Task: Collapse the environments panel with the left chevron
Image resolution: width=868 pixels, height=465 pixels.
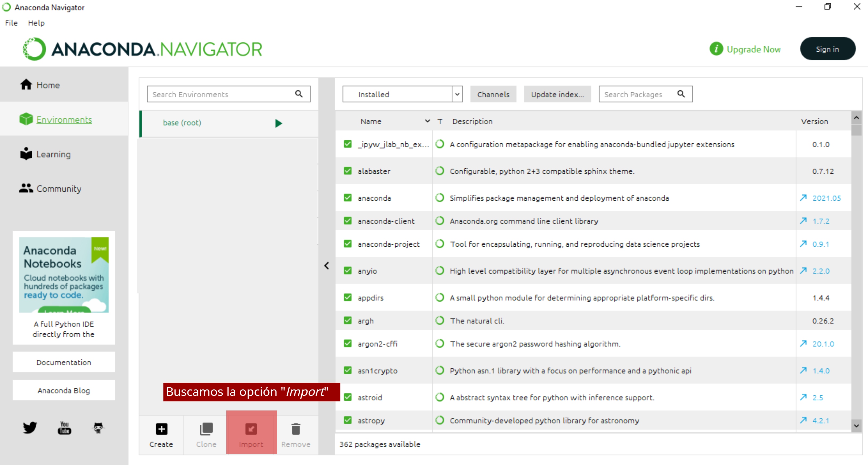Action: (326, 266)
